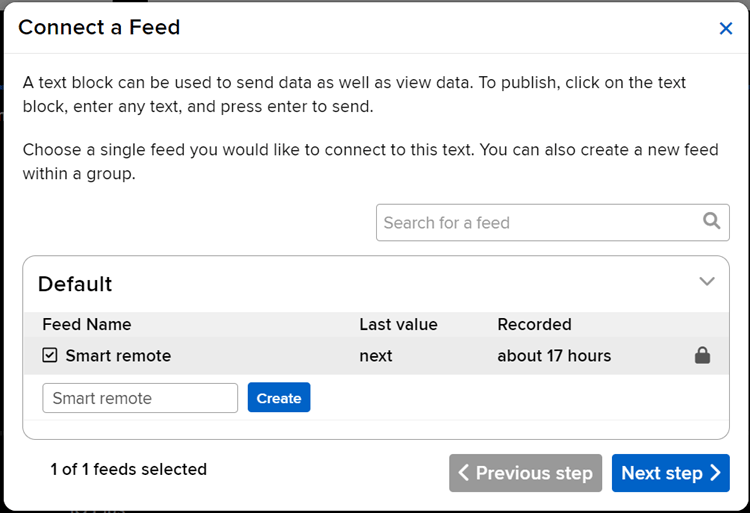Click the 'next' last value cell
The width and height of the screenshot is (750, 513).
pos(376,356)
